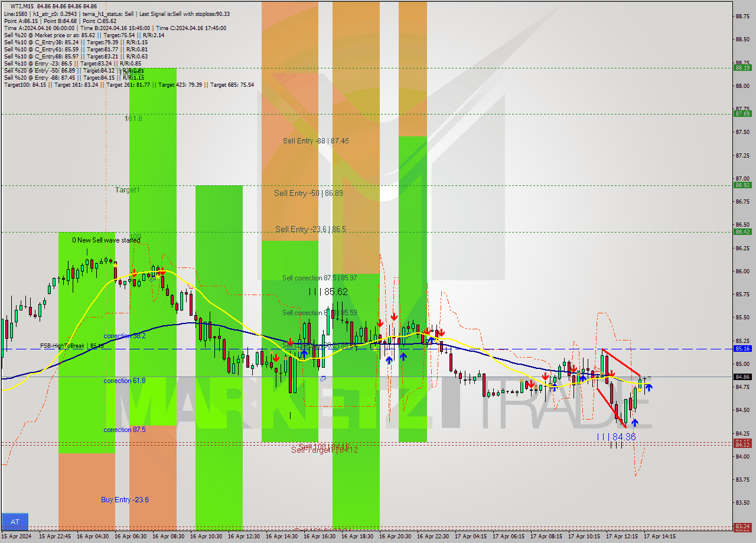The height and width of the screenshot is (543, 756).
Task: Click the '17 Apr 14:15' time axis label
Action: 659,537
